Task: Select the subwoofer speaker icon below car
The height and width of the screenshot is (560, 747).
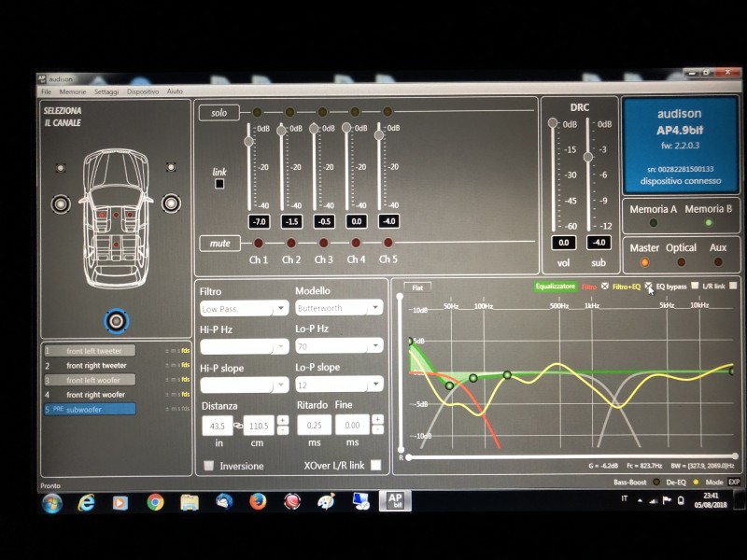Action: [x=117, y=321]
